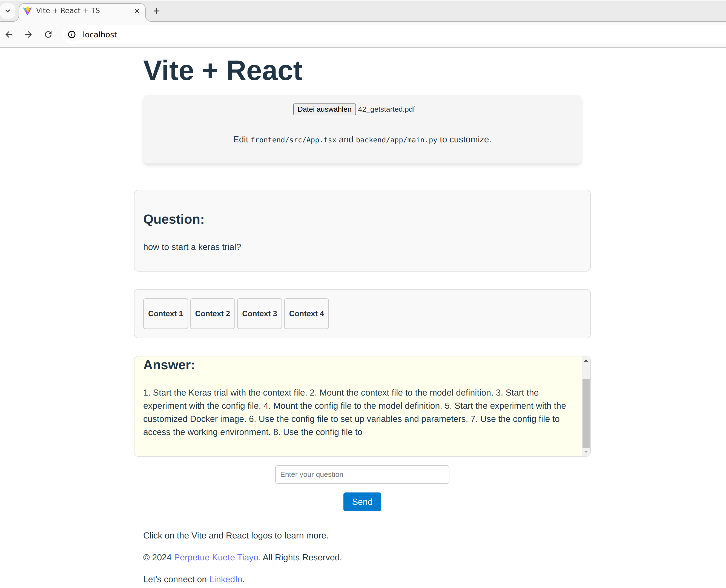Open the Perpetue Kuete Tiayo link
This screenshot has width=726, height=588.
(217, 557)
